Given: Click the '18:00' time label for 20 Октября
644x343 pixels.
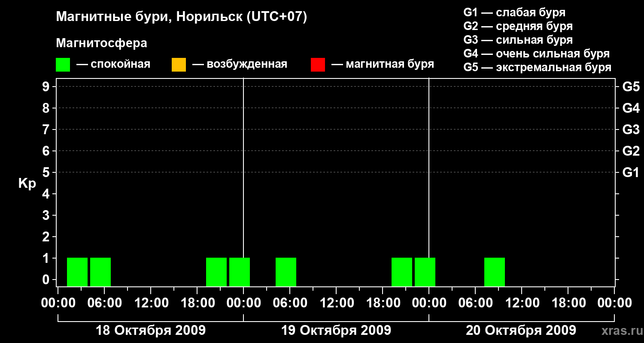Looking at the screenshot, I should click(x=568, y=303).
